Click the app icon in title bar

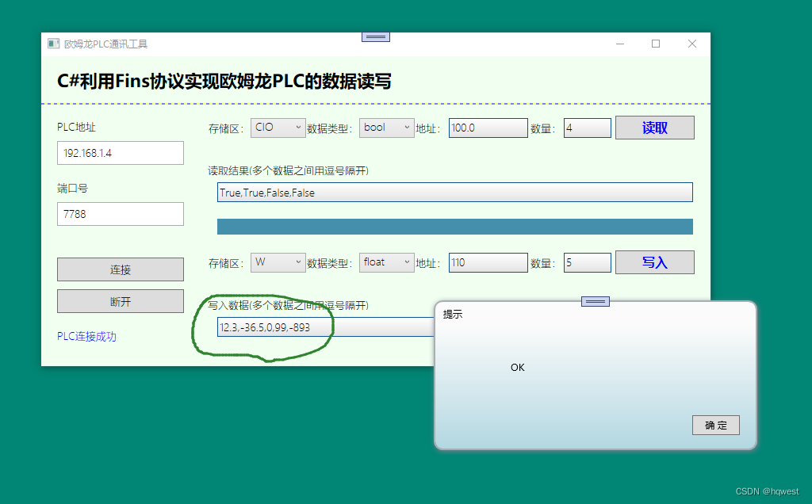tap(53, 44)
